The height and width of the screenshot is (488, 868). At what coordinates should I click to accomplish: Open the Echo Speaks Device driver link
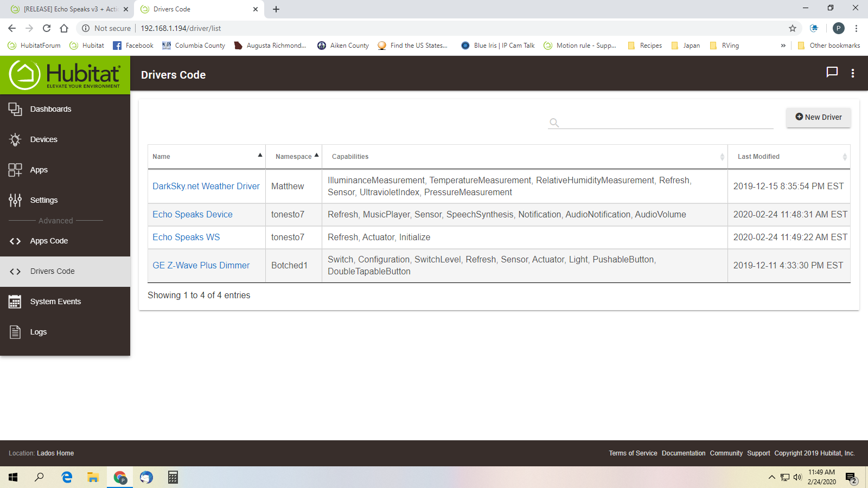point(192,214)
